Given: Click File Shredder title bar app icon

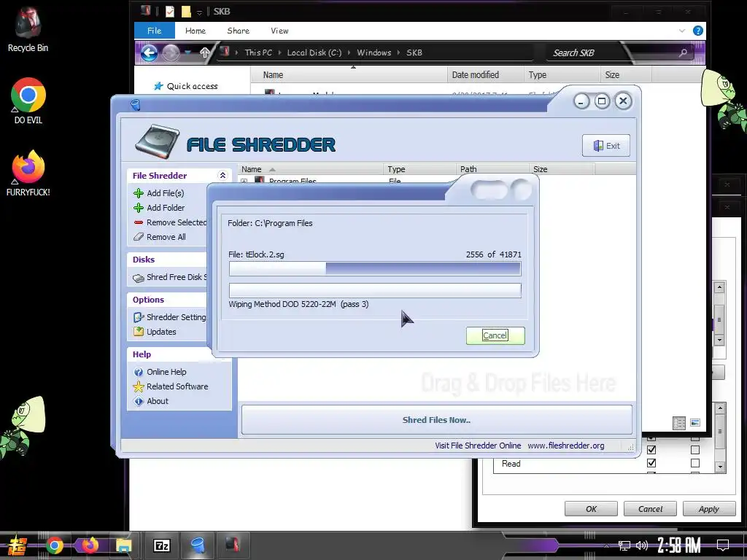Looking at the screenshot, I should pos(135,104).
